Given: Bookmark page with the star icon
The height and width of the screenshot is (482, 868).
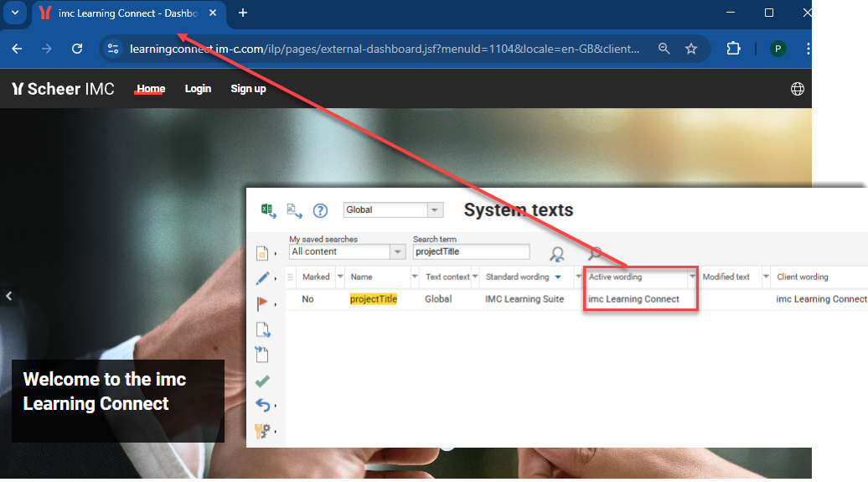Looking at the screenshot, I should tap(691, 49).
